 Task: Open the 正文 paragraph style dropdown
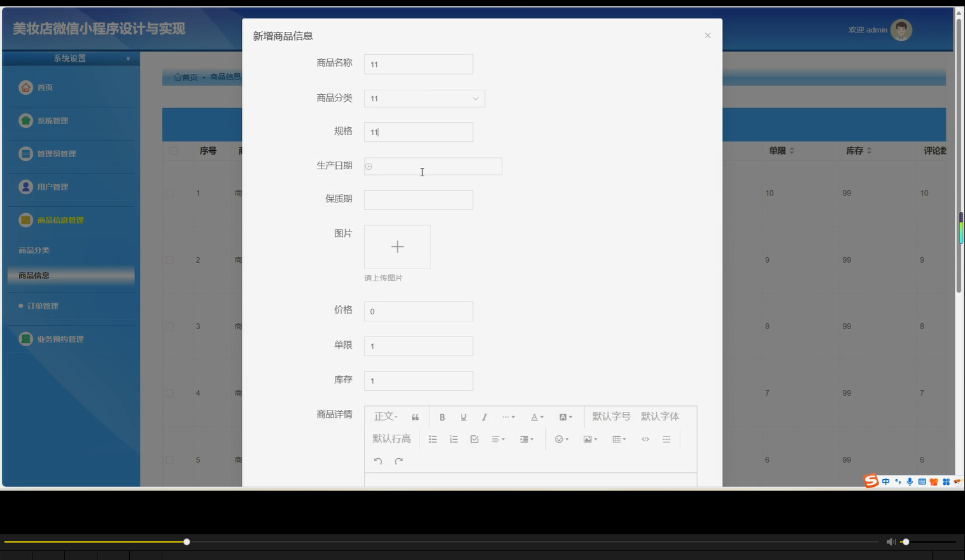pos(385,416)
